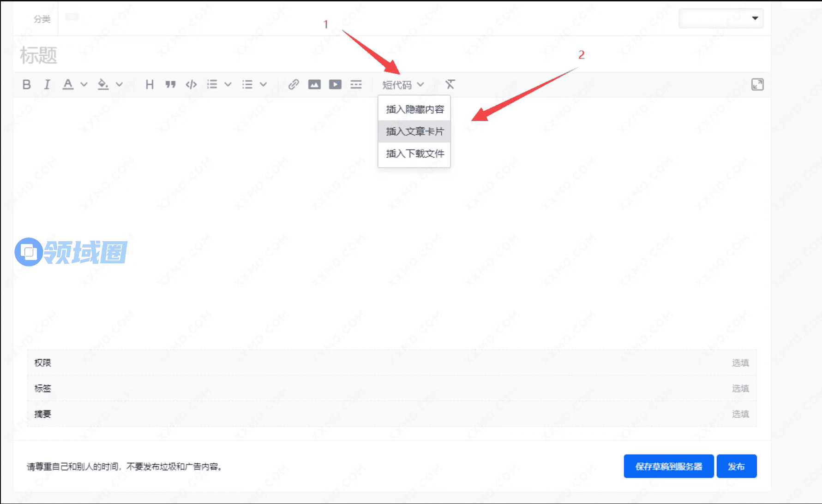The width and height of the screenshot is (822, 504).
Task: Insert a divider using the horizontal line icon
Action: 356,84
